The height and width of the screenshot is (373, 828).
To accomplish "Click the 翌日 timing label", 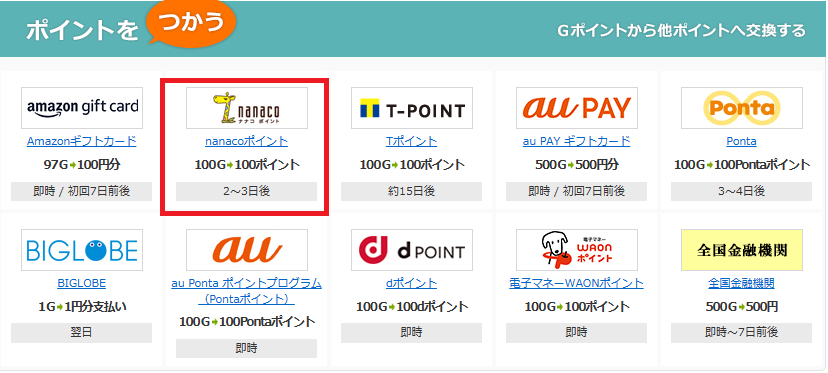I will click(x=82, y=333).
